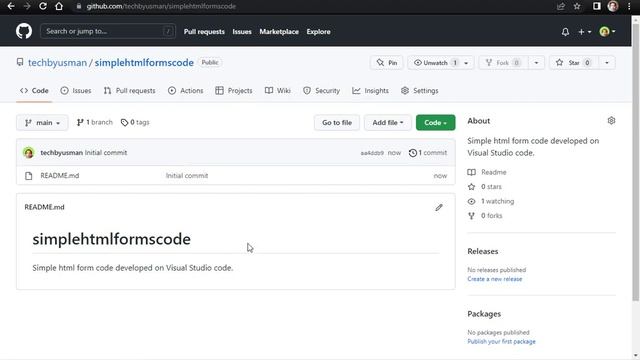Screen dimensions: 640x360
Task: Click the share page icon in address bar
Action: [561, 6]
